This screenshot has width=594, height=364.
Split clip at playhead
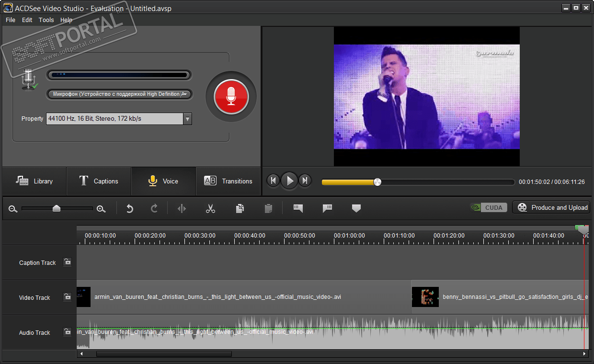point(182,208)
